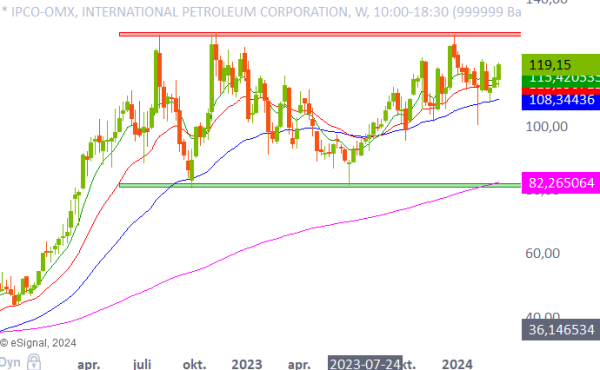The width and height of the screenshot is (600, 370).
Task: Click the okt. label on time axis
Action: point(194,363)
